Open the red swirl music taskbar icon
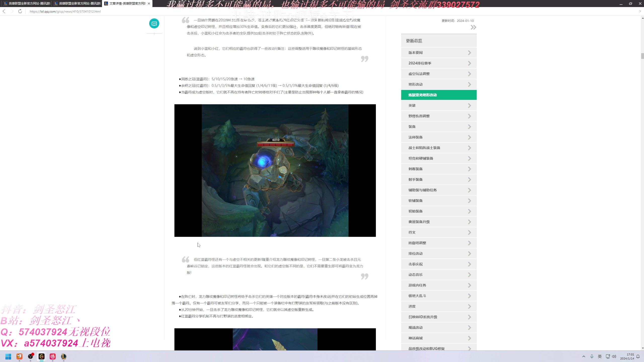The width and height of the screenshot is (644, 362). pos(53,356)
